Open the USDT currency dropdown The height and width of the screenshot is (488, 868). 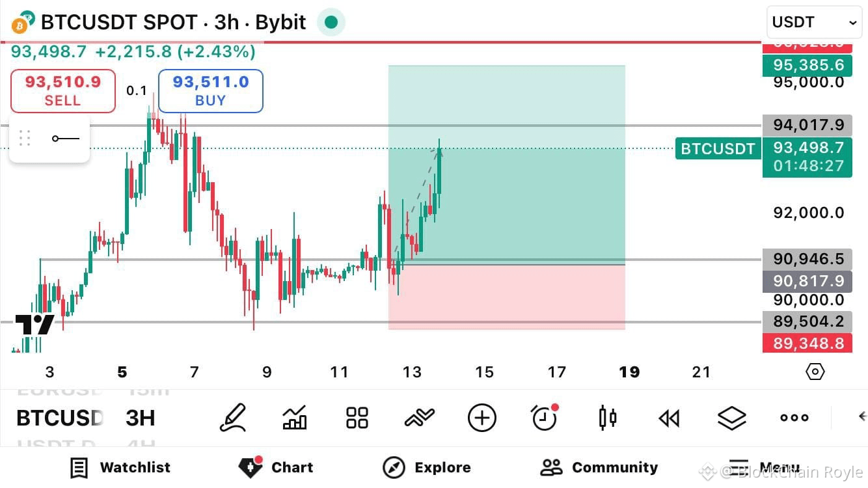813,21
